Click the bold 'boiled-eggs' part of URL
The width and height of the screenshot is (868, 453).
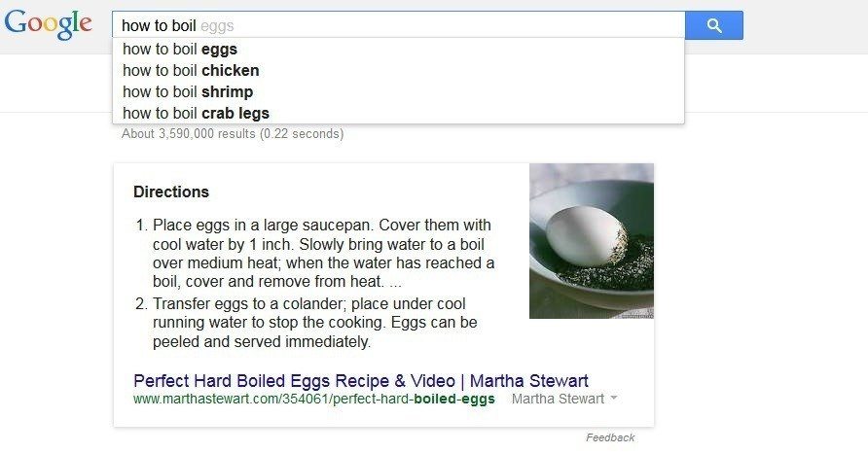click(454, 399)
